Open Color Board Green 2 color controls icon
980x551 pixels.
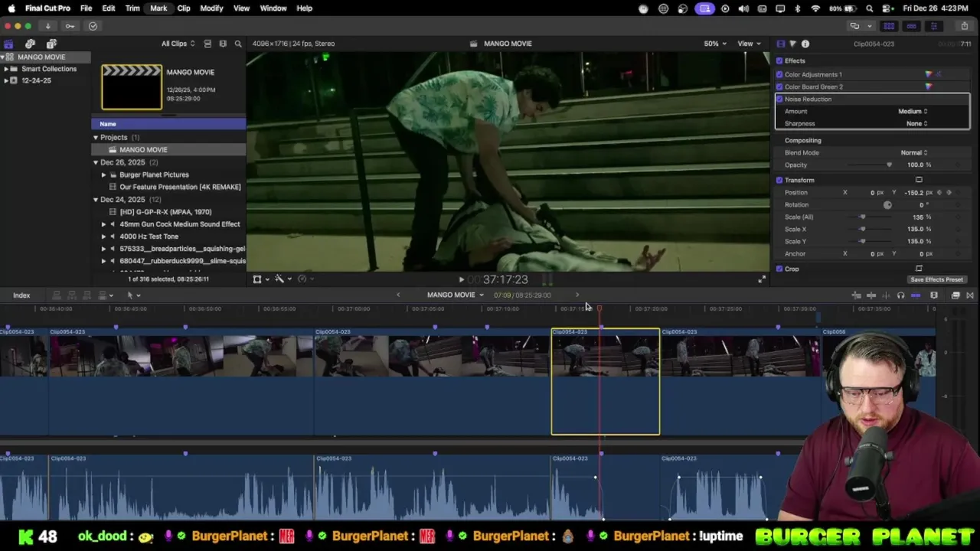pyautogui.click(x=929, y=86)
